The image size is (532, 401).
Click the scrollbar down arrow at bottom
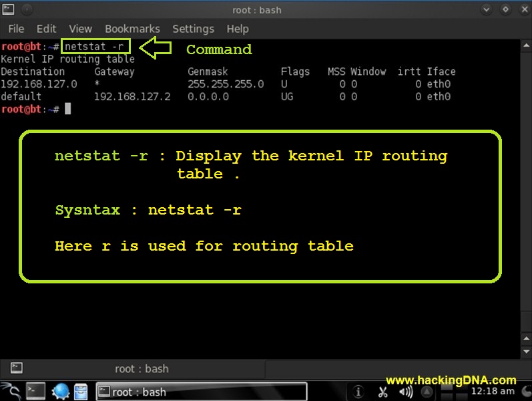point(526,352)
